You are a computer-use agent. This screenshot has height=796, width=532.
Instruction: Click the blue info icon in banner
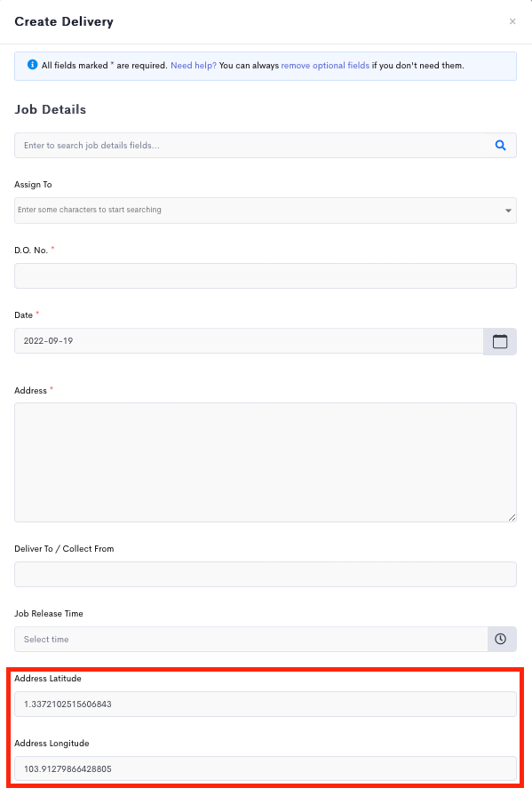pos(33,65)
